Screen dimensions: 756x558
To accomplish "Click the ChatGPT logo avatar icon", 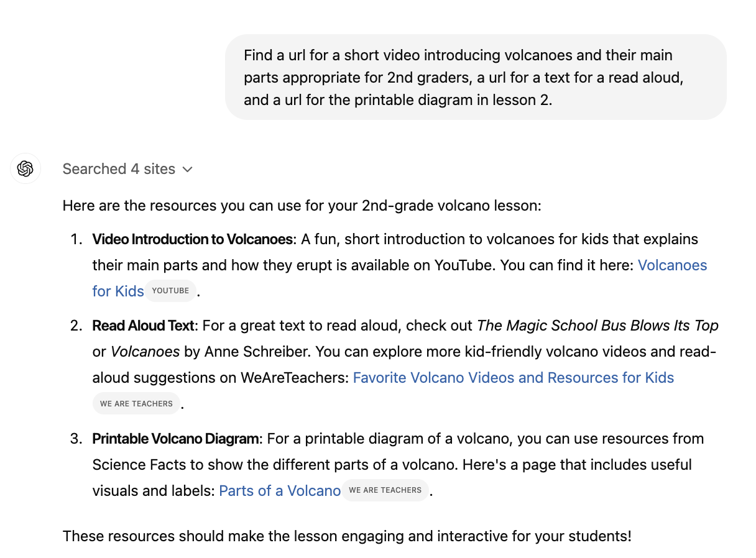I will tap(25, 168).
